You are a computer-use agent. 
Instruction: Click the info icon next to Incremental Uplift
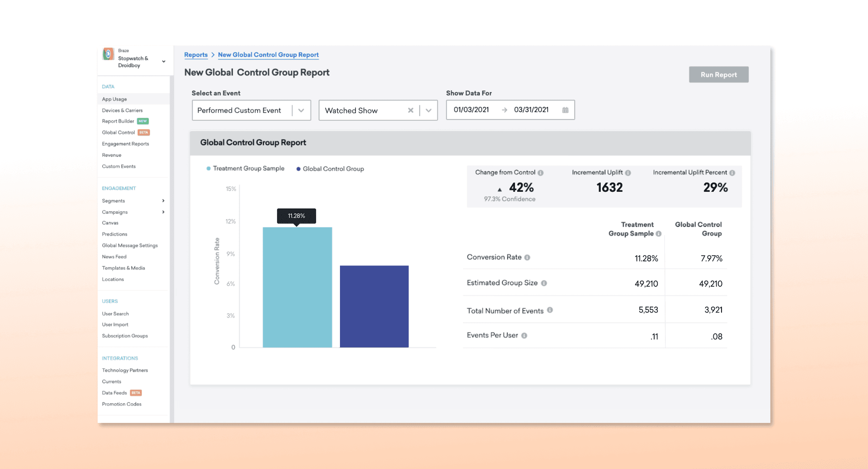tap(628, 173)
